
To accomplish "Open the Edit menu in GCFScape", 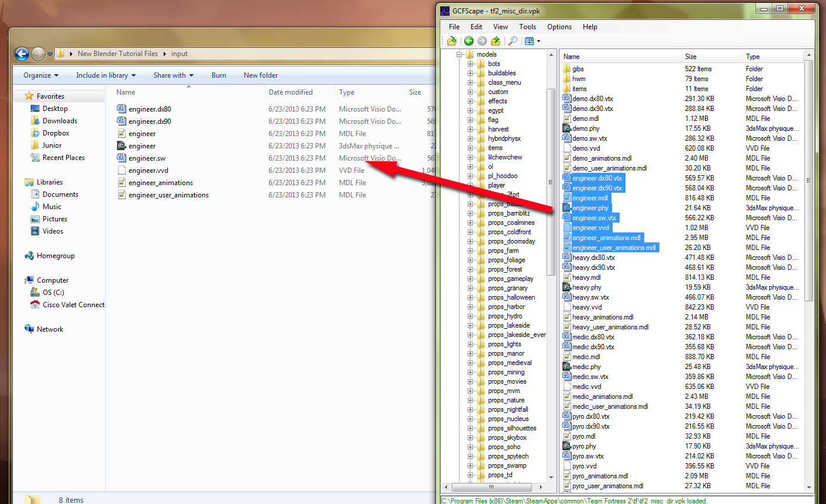I will click(x=476, y=27).
